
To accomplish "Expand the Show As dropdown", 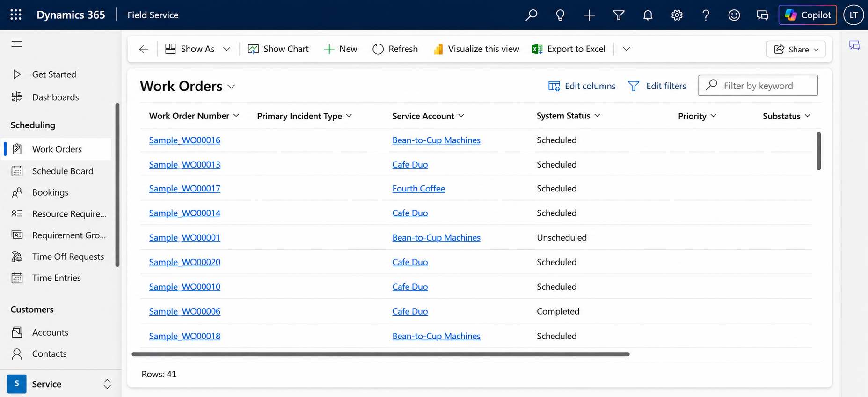I will pos(226,49).
